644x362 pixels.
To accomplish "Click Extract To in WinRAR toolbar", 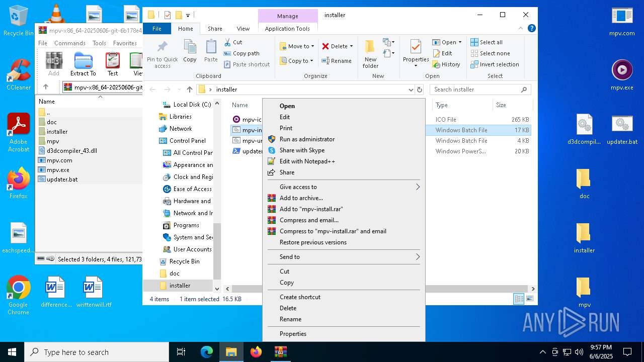I will (83, 64).
